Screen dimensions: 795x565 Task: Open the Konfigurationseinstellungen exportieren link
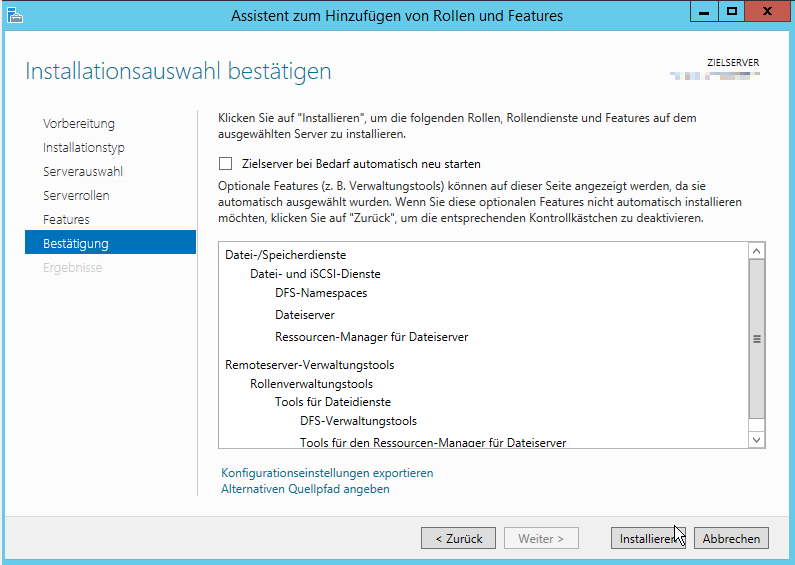[327, 473]
